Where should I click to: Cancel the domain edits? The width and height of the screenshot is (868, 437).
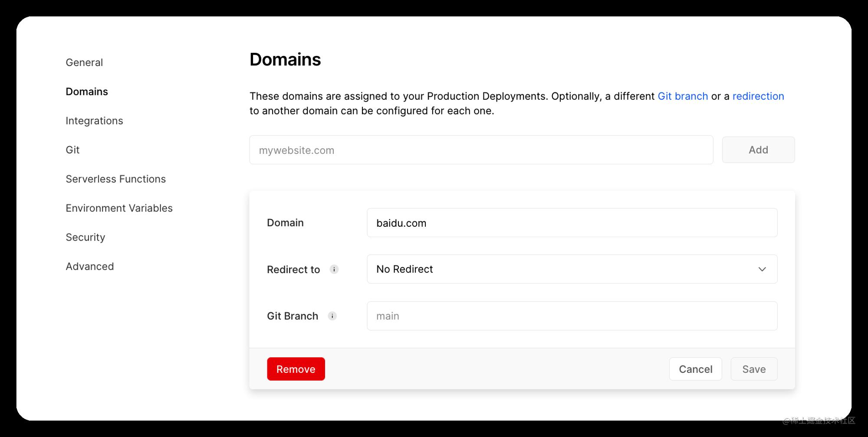pos(695,369)
